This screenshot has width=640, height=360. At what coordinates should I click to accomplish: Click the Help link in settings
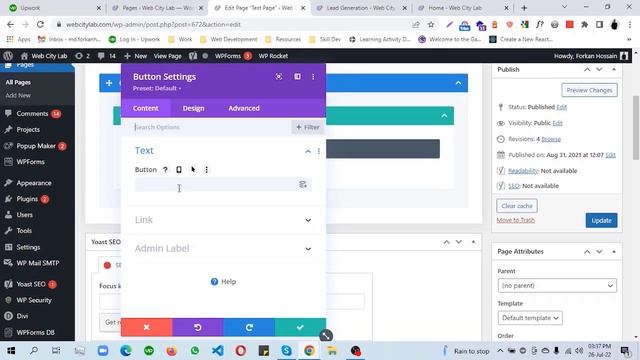tap(223, 282)
